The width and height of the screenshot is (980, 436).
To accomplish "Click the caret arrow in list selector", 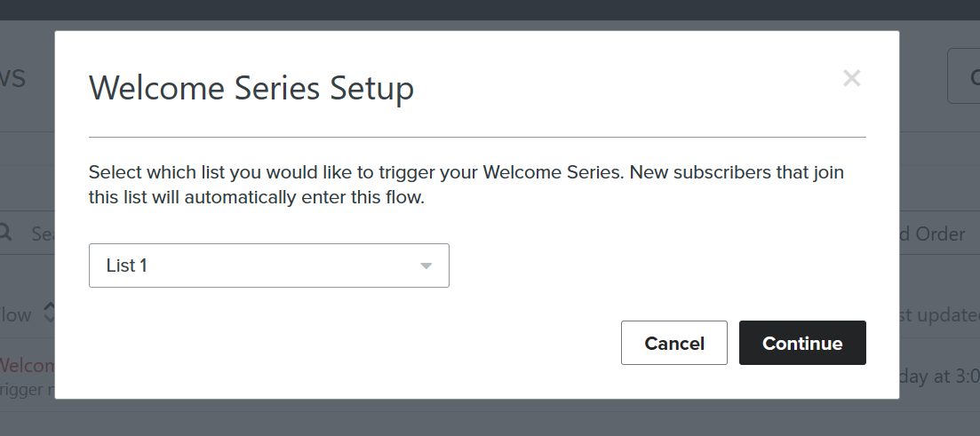I will point(426,266).
